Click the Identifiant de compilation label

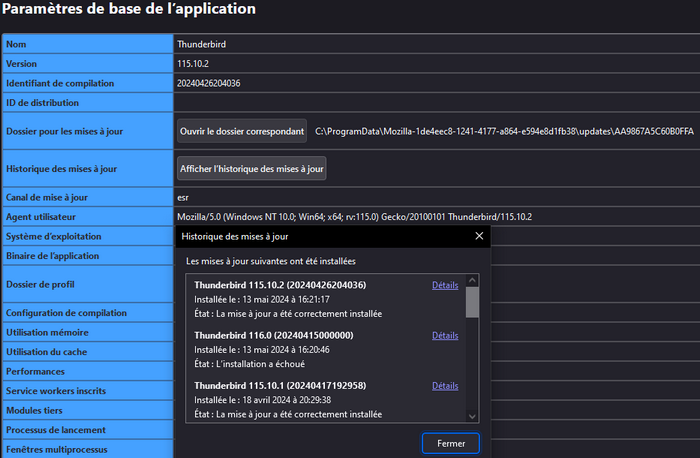point(60,83)
